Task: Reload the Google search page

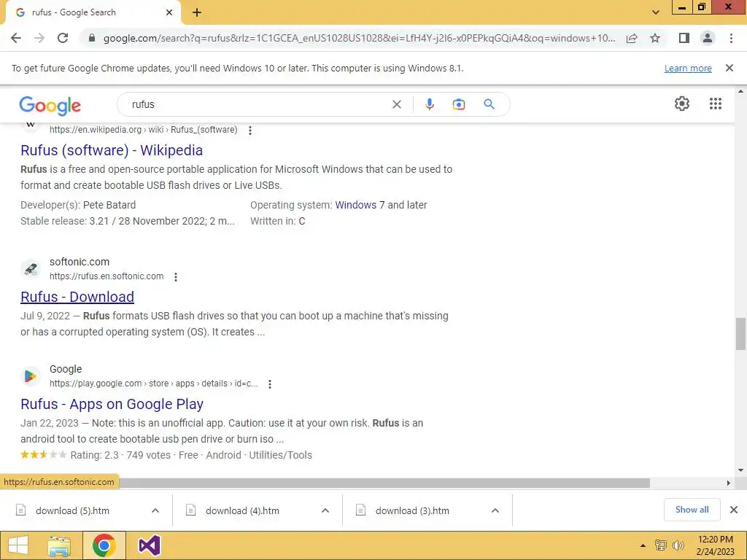Action: click(x=63, y=38)
